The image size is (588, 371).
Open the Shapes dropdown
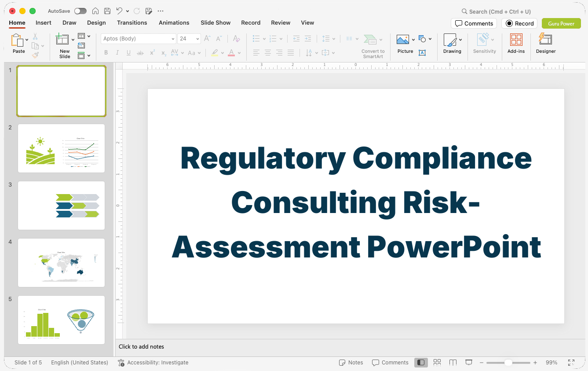425,39
